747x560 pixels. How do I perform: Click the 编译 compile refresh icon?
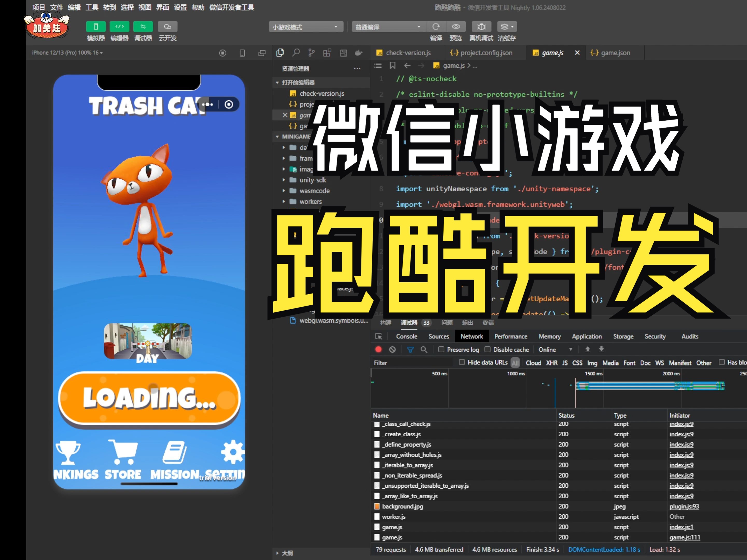(436, 26)
